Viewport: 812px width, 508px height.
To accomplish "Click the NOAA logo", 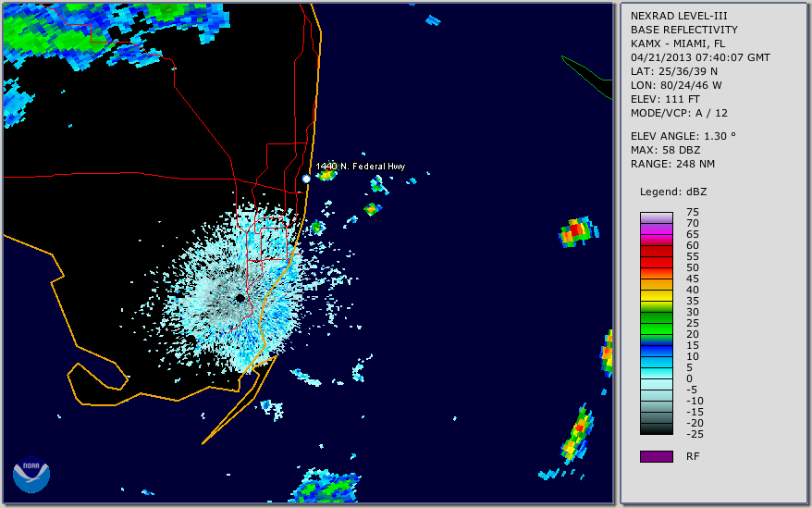I will pos(31,474).
